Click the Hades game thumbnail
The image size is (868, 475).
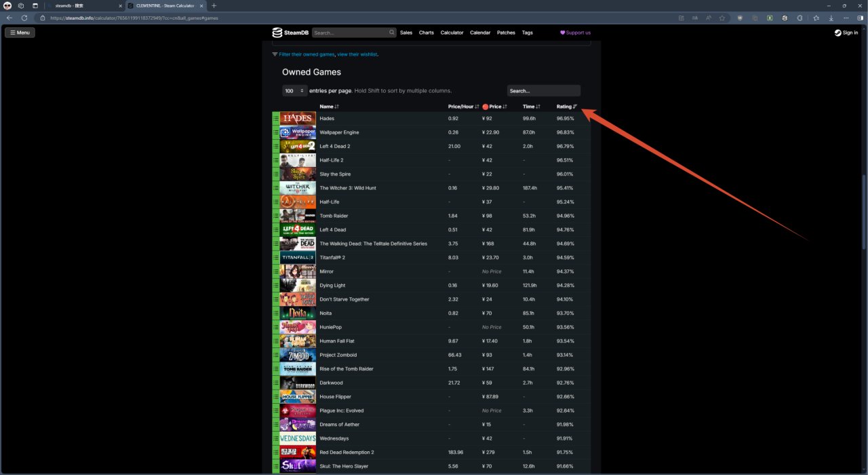[x=298, y=119]
